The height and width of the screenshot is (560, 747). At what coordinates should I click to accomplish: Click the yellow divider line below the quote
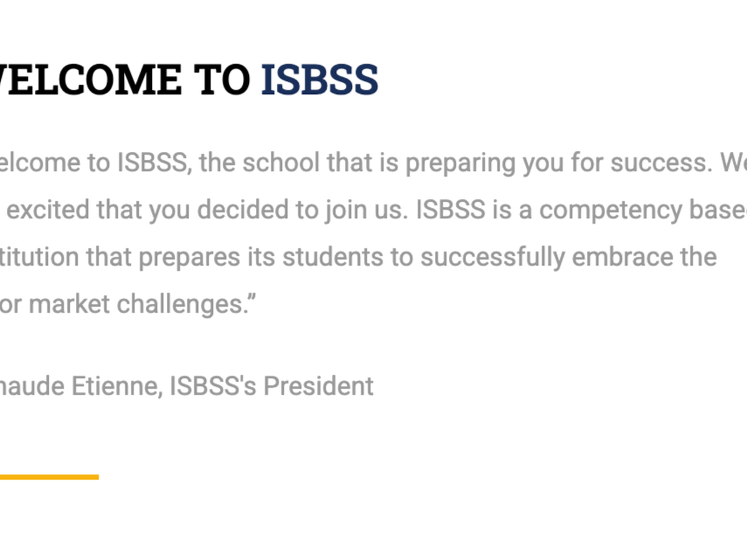click(49, 477)
